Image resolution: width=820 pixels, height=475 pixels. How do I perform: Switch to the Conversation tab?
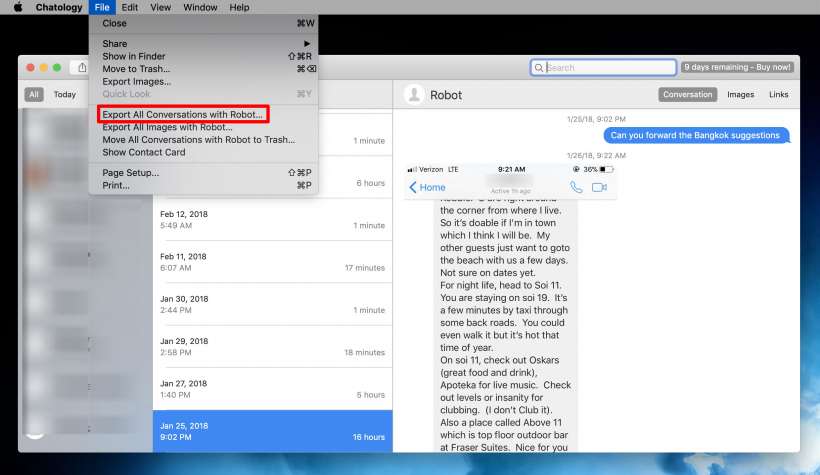coord(687,94)
